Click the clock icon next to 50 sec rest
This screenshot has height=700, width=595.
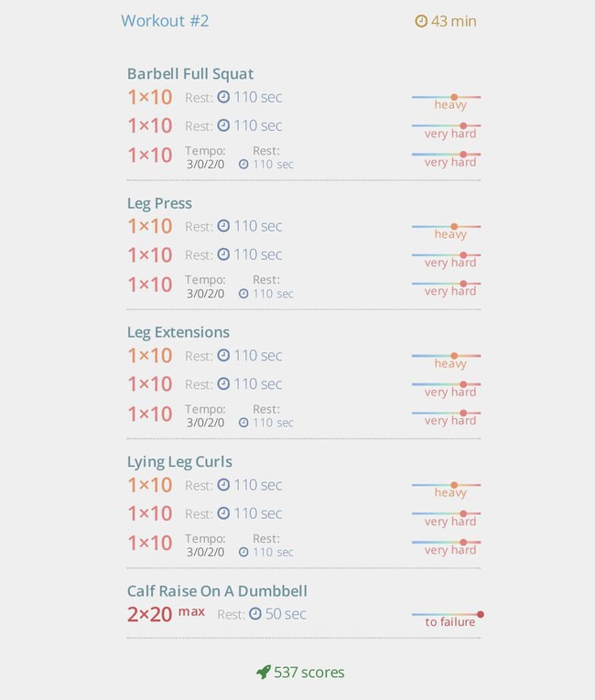tap(255, 614)
